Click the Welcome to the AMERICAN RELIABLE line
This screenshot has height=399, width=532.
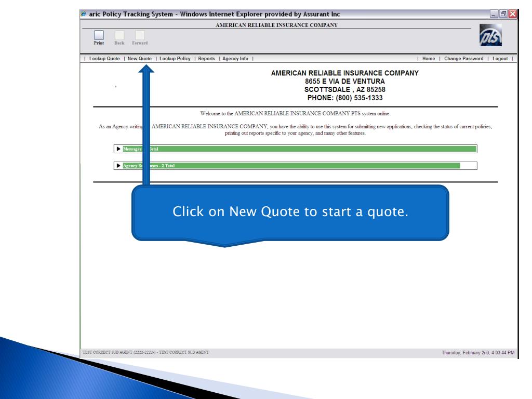pos(295,113)
